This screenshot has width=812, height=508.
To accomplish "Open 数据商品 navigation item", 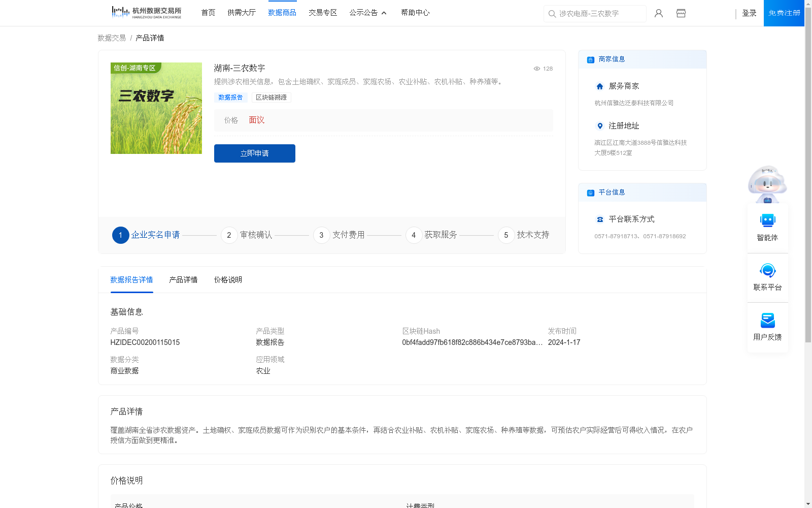I will point(282,13).
